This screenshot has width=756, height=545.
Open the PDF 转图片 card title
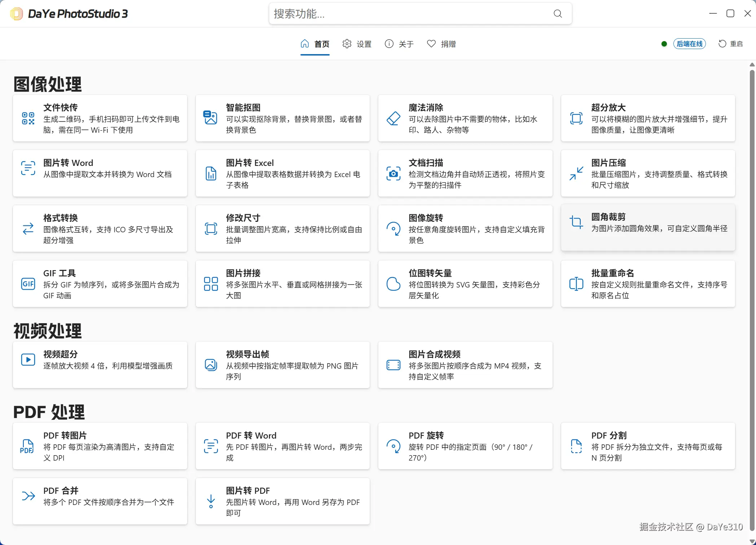coord(65,435)
